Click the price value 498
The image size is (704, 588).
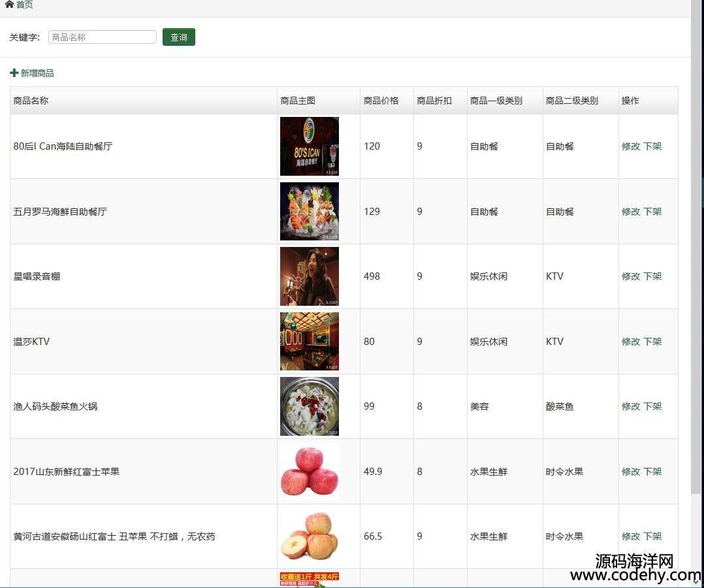372,276
